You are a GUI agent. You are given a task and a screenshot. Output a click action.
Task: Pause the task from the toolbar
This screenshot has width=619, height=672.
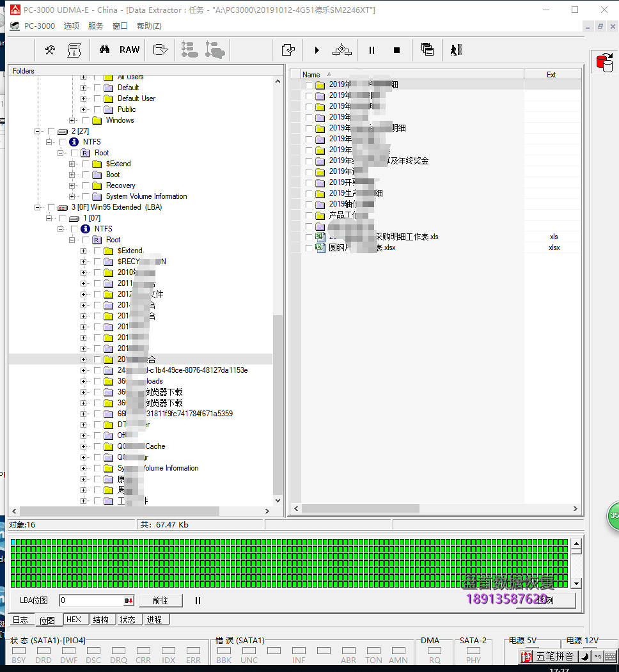(372, 50)
